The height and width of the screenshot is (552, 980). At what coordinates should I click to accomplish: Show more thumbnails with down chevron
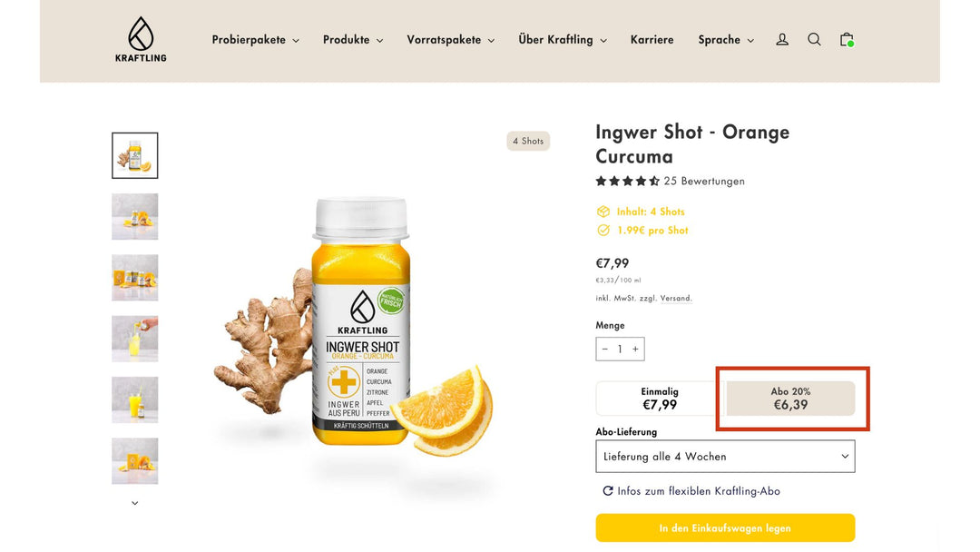pos(135,503)
